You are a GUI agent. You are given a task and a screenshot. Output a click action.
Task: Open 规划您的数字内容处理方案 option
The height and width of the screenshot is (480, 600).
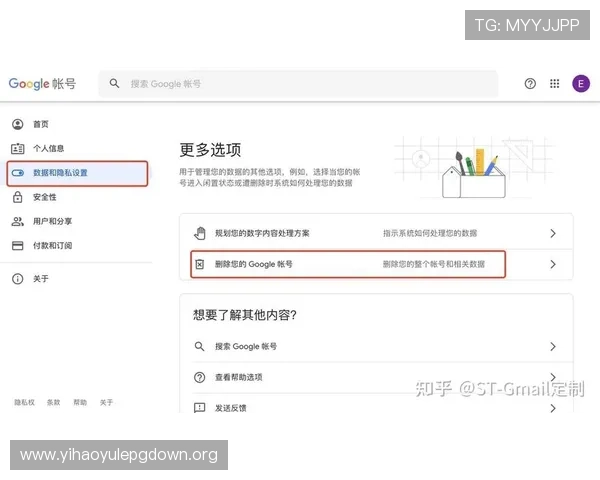[x=376, y=233]
